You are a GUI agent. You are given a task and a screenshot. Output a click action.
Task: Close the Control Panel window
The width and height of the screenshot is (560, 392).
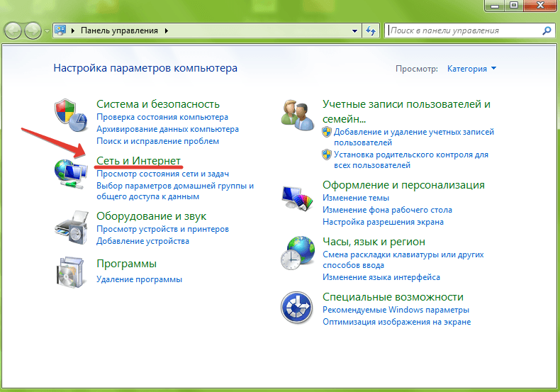(x=541, y=5)
